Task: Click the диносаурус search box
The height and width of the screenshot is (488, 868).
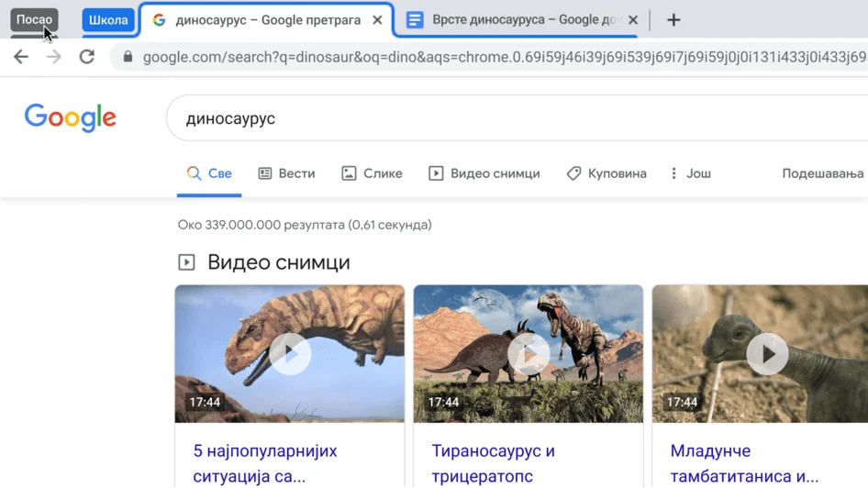Action: pos(517,117)
